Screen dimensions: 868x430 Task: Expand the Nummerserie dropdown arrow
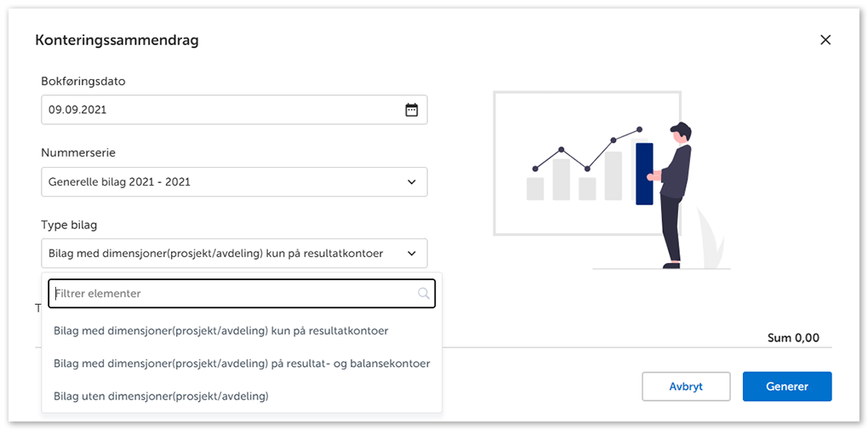tap(412, 182)
